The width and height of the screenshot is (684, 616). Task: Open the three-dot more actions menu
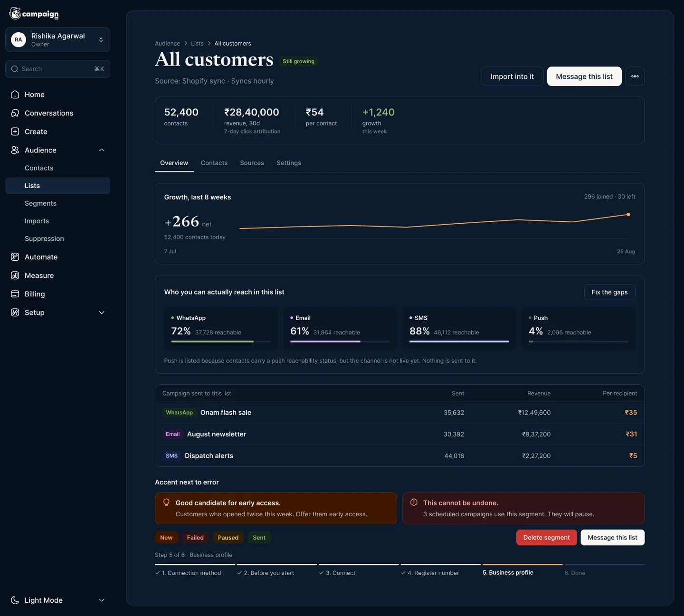pyautogui.click(x=635, y=76)
